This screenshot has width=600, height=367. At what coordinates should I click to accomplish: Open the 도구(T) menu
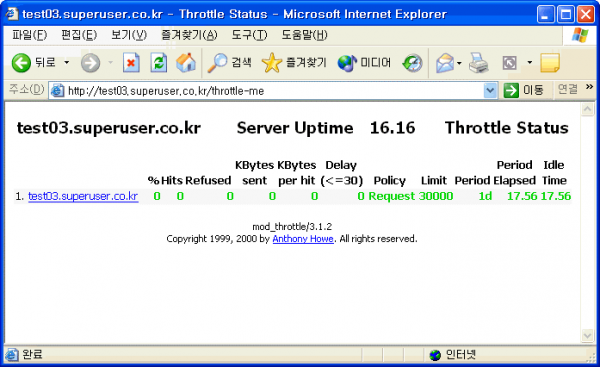pos(249,35)
